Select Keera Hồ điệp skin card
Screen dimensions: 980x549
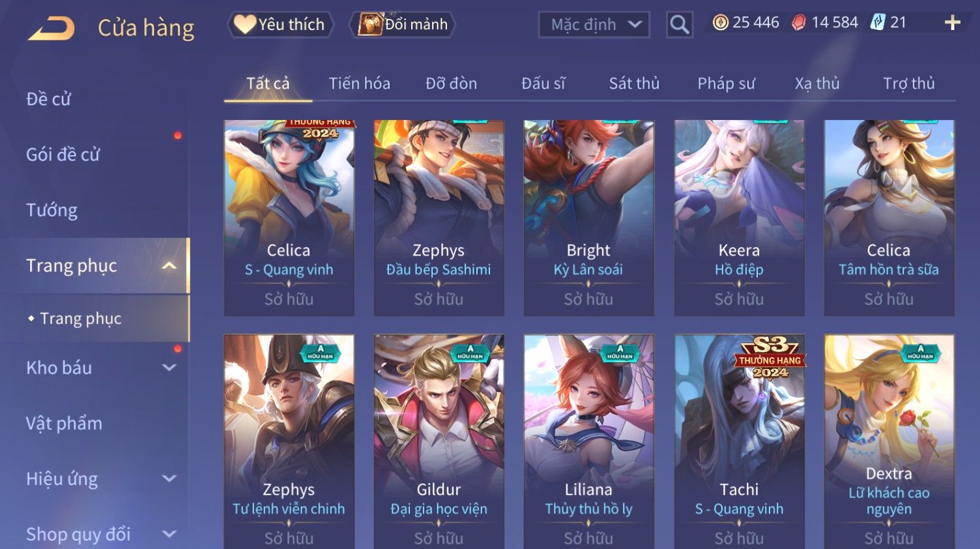tap(739, 218)
